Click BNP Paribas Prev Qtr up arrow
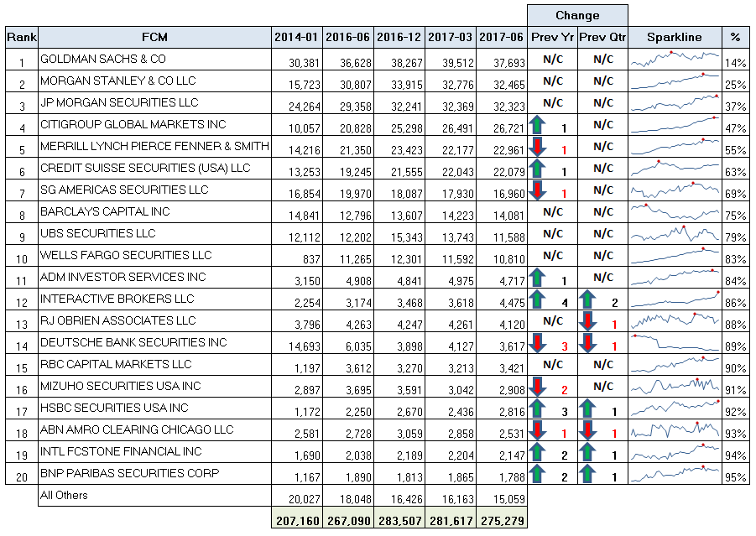The width and height of the screenshot is (756, 536). 587,474
